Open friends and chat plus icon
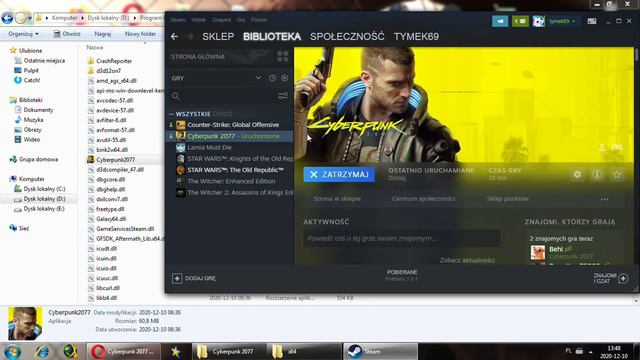 point(623,278)
